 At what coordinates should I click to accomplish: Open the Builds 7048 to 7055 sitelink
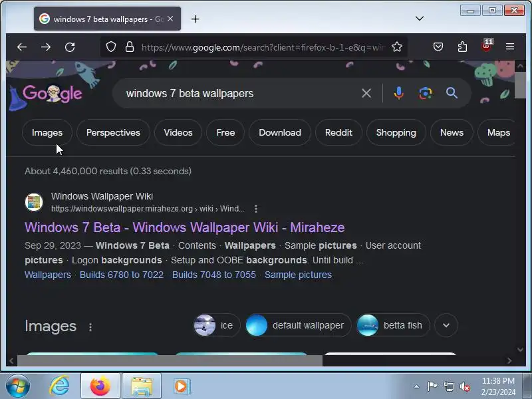[x=213, y=275]
